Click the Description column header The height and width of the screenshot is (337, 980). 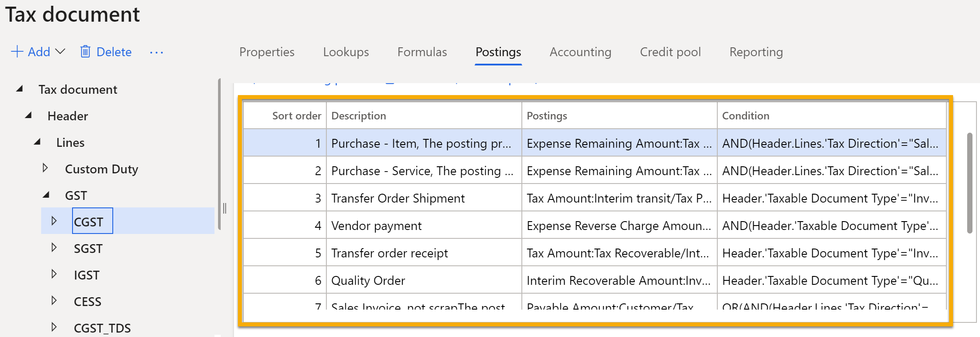(424, 116)
